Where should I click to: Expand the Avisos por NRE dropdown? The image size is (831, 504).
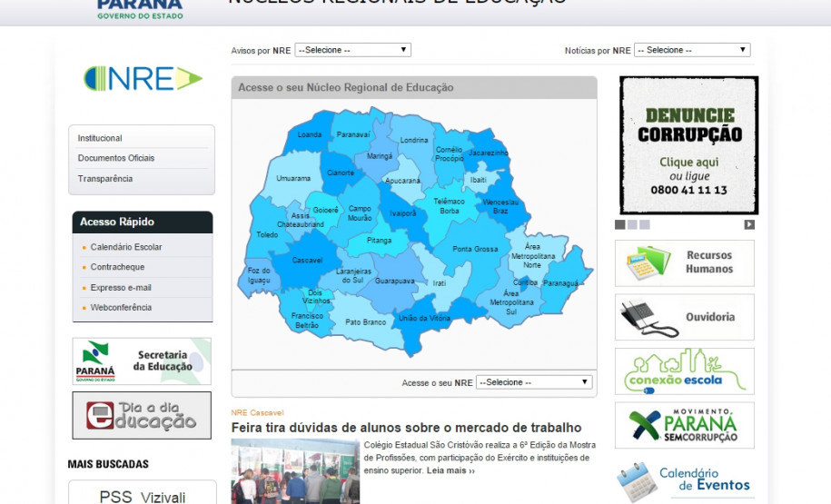pos(353,50)
